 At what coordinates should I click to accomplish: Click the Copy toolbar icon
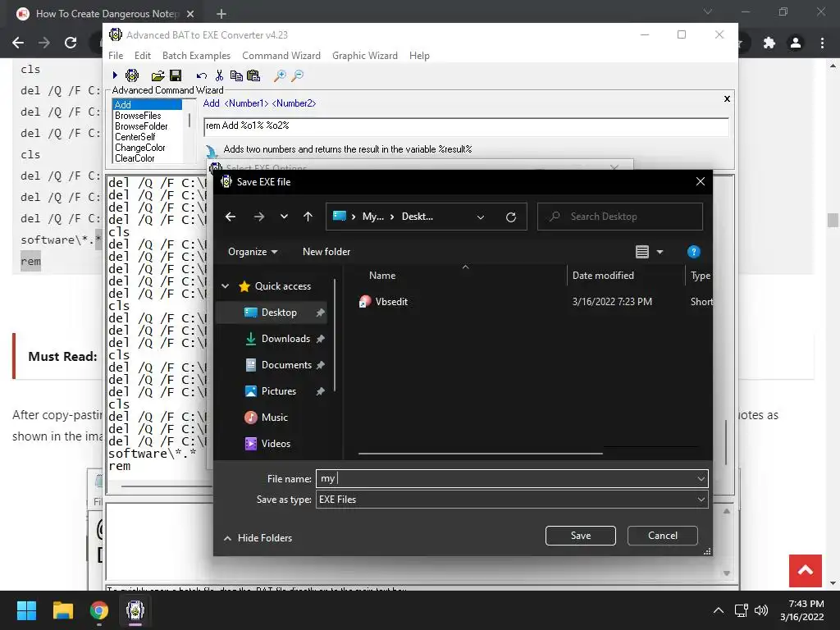(x=236, y=75)
